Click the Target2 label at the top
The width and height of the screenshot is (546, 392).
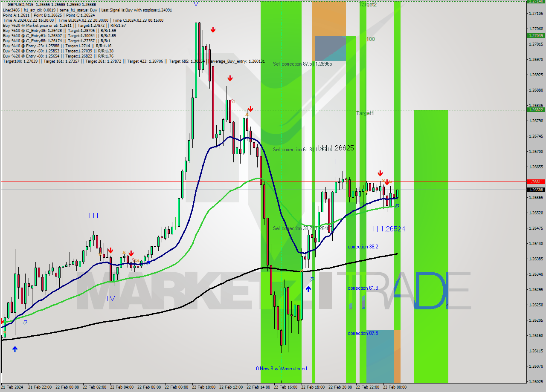click(x=367, y=5)
